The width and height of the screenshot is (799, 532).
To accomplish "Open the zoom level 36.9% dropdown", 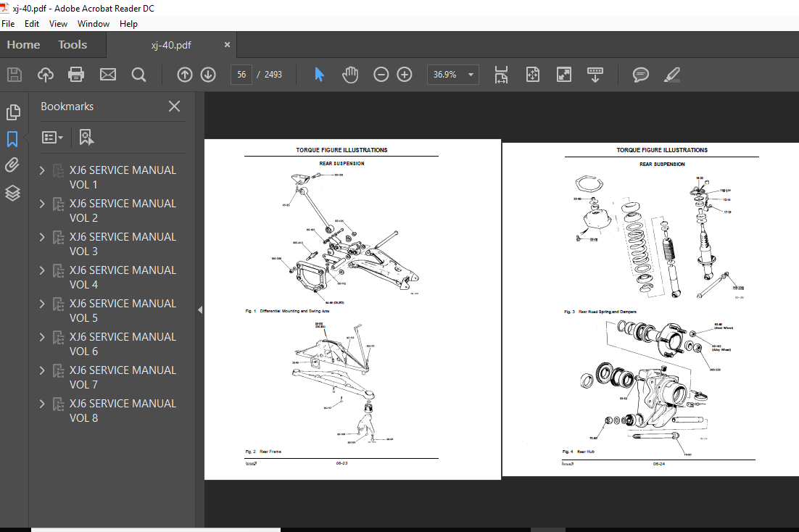I will pos(471,75).
